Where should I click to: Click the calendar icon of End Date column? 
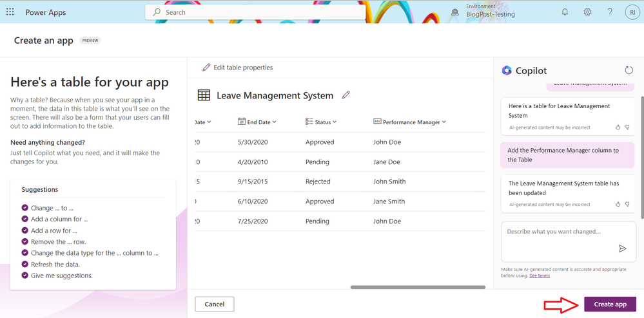click(x=242, y=122)
